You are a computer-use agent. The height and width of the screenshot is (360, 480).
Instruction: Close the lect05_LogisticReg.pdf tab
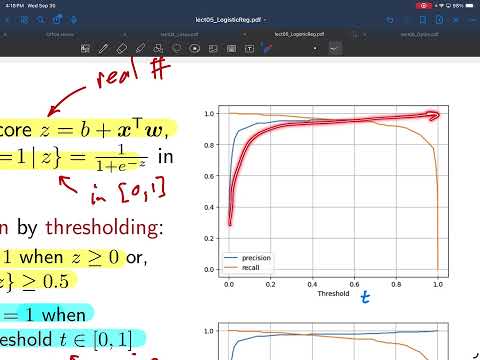coord(244,34)
